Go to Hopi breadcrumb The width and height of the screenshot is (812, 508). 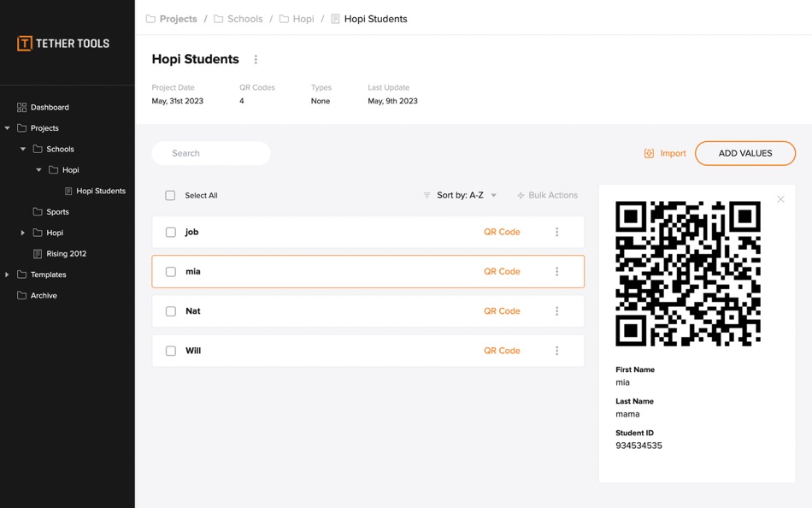[303, 19]
